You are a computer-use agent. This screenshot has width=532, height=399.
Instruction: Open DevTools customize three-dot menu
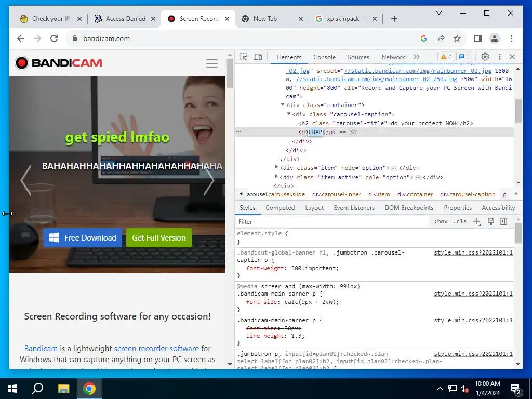tap(499, 57)
